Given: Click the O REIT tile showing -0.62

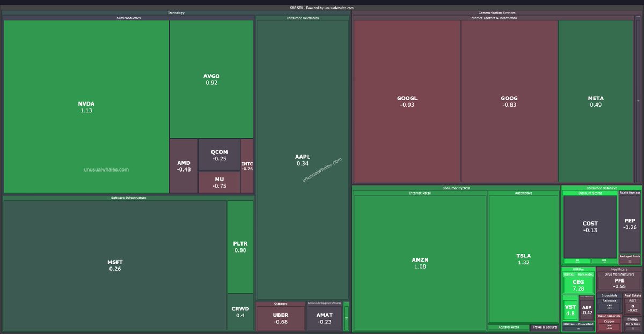Looking at the screenshot, I should [x=632, y=308].
